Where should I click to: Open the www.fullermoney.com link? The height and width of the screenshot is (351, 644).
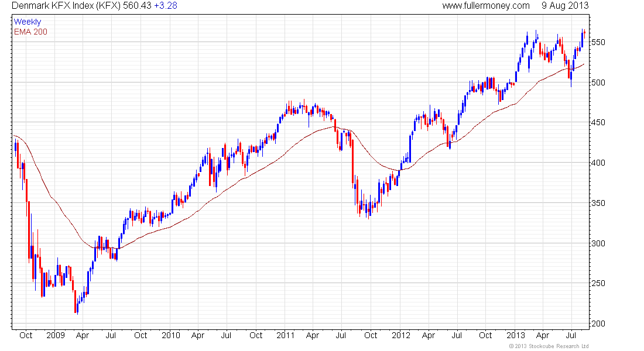(486, 6)
